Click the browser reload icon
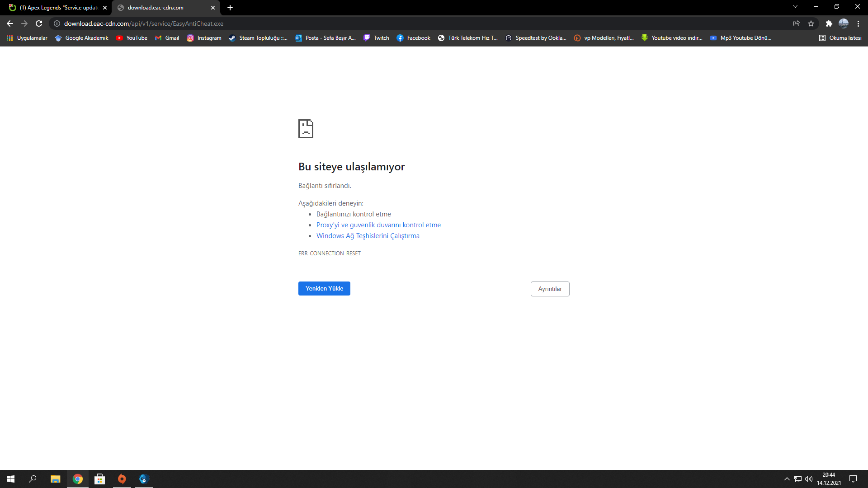 pyautogui.click(x=39, y=23)
